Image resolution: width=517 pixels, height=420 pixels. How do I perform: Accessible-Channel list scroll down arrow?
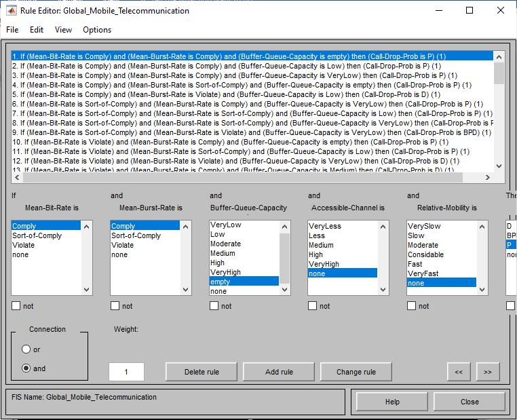(x=383, y=290)
